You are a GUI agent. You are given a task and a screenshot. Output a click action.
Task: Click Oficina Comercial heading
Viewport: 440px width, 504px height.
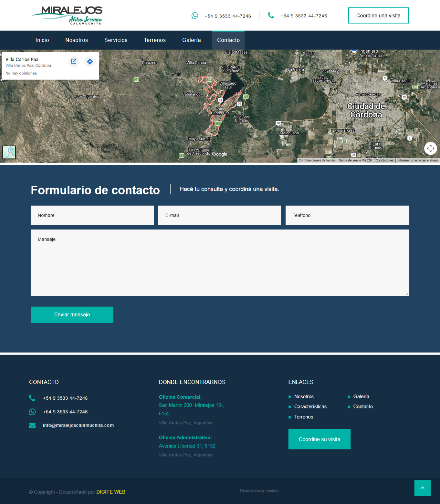click(180, 397)
